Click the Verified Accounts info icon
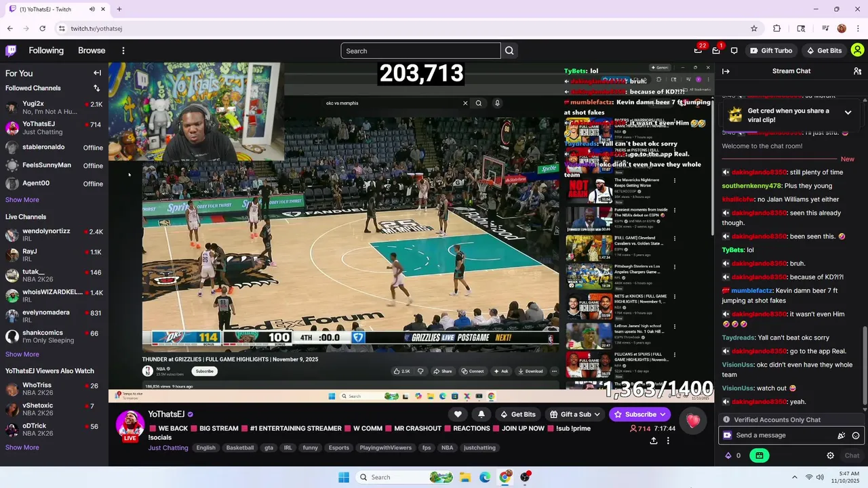The width and height of the screenshot is (868, 488). pyautogui.click(x=726, y=420)
